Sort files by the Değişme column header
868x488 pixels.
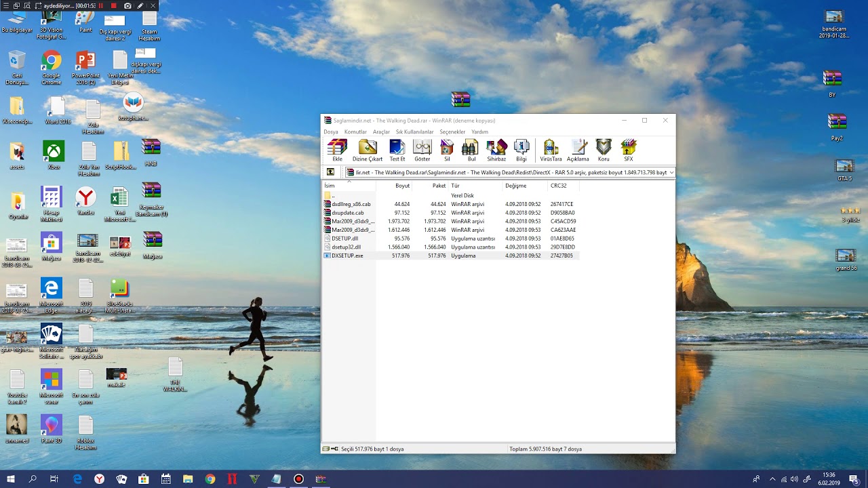[525, 186]
